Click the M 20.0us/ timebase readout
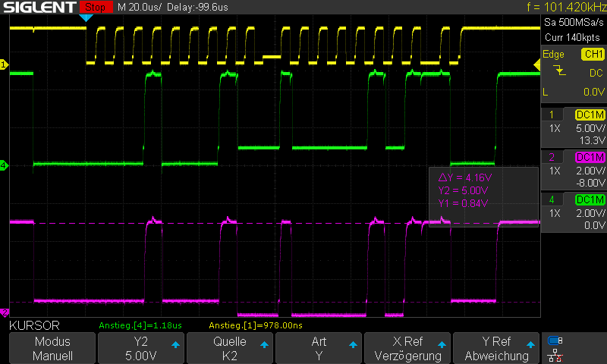This screenshot has height=364, width=607. point(140,7)
